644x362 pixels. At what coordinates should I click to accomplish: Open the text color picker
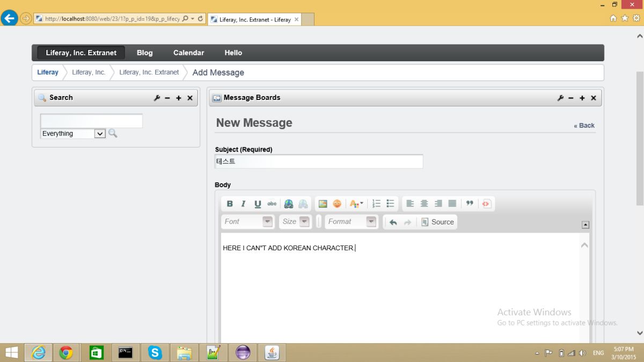[x=356, y=204]
